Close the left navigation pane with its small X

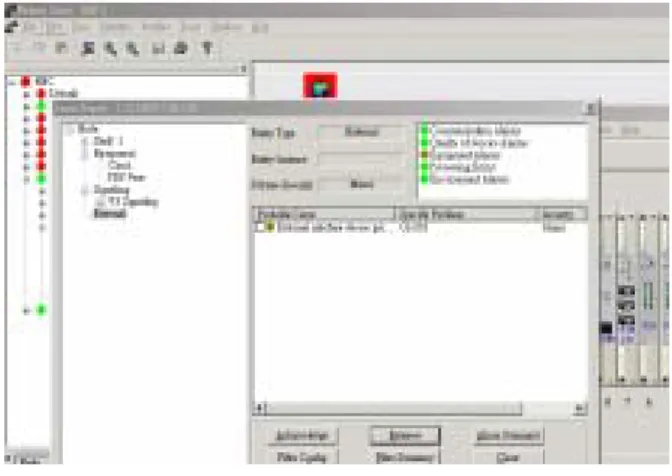pos(243,69)
